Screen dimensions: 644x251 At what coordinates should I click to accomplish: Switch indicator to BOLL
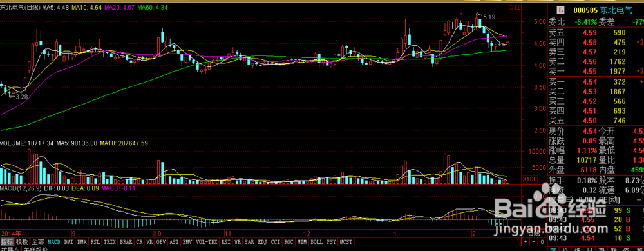[x=317, y=242]
